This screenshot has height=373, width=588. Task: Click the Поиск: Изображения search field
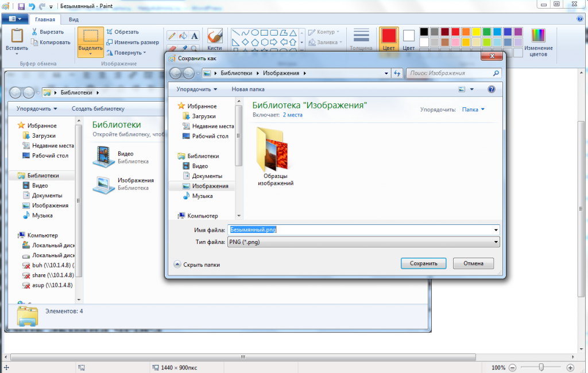click(x=454, y=73)
